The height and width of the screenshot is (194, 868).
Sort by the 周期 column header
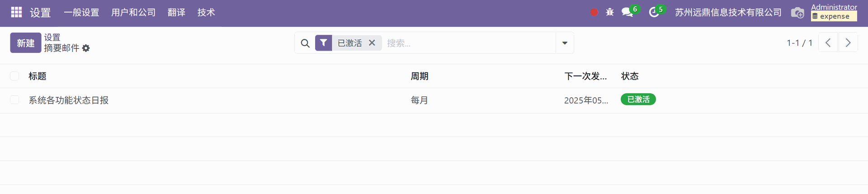(420, 76)
